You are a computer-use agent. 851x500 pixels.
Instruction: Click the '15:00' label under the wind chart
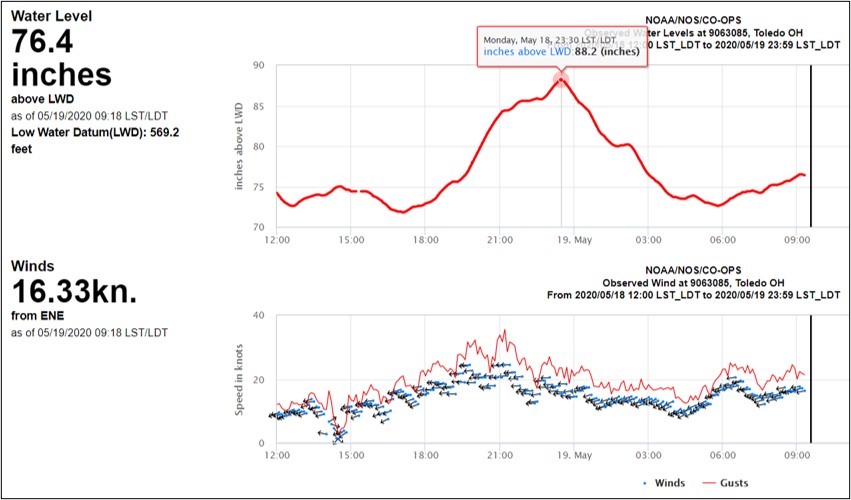[x=351, y=455]
